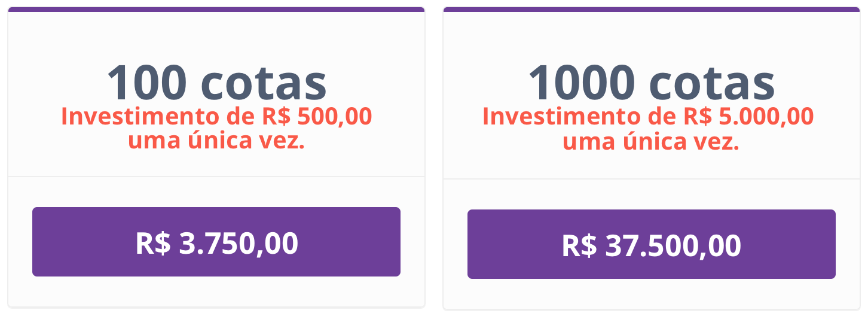Select the "Investimento de R$ 5.000,00" text line
Screen dimensions: 868x316
pos(649,116)
